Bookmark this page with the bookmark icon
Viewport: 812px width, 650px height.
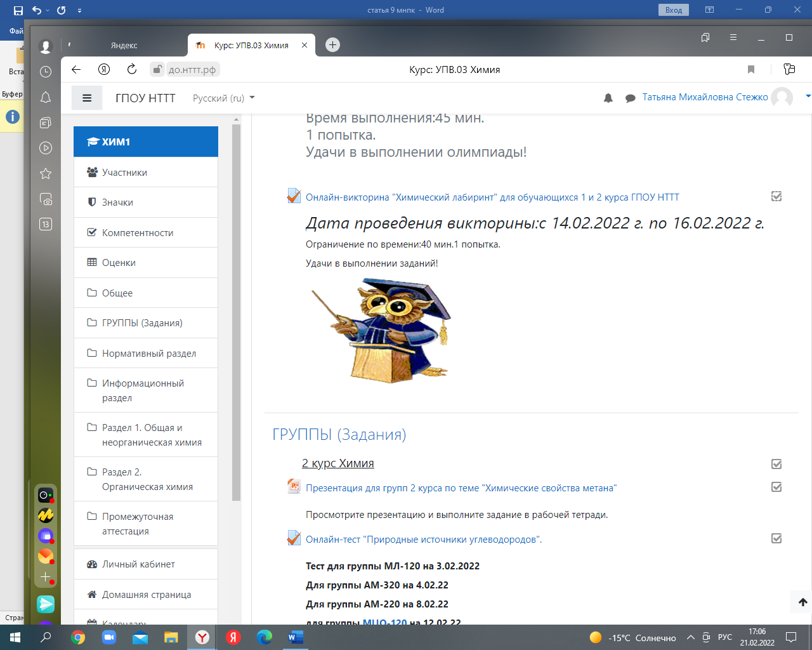click(751, 69)
